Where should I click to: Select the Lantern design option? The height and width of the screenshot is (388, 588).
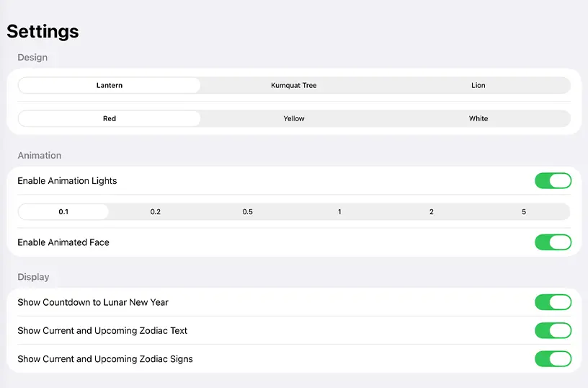(x=109, y=85)
